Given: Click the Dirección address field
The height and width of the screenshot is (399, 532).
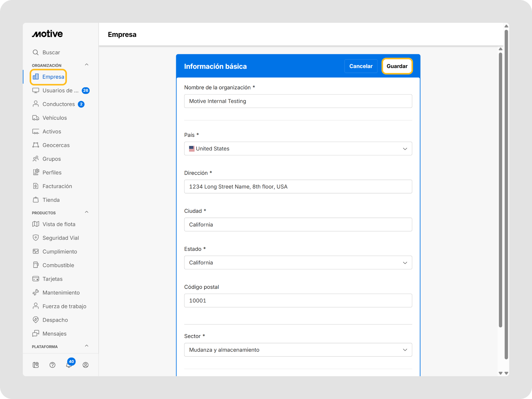Looking at the screenshot, I should coord(298,187).
